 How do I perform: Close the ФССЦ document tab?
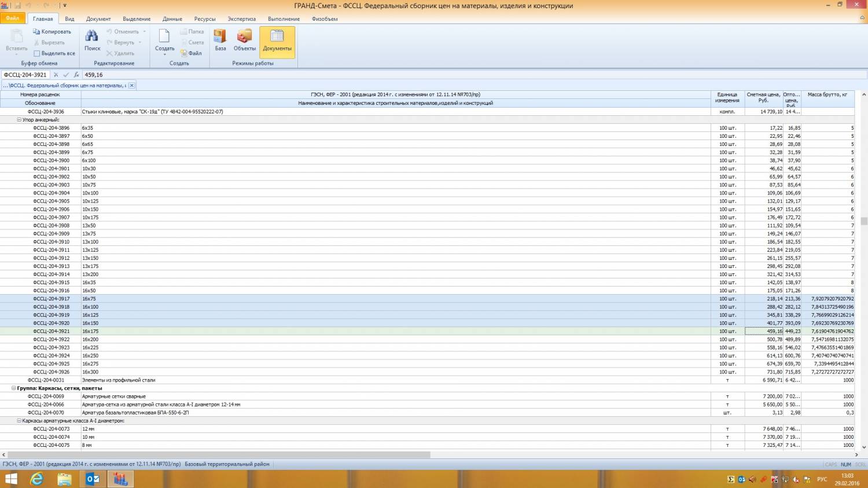(x=131, y=85)
